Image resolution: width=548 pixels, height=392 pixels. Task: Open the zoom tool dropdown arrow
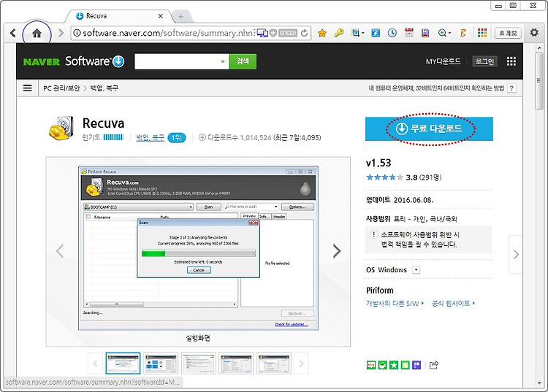pyautogui.click(x=449, y=33)
